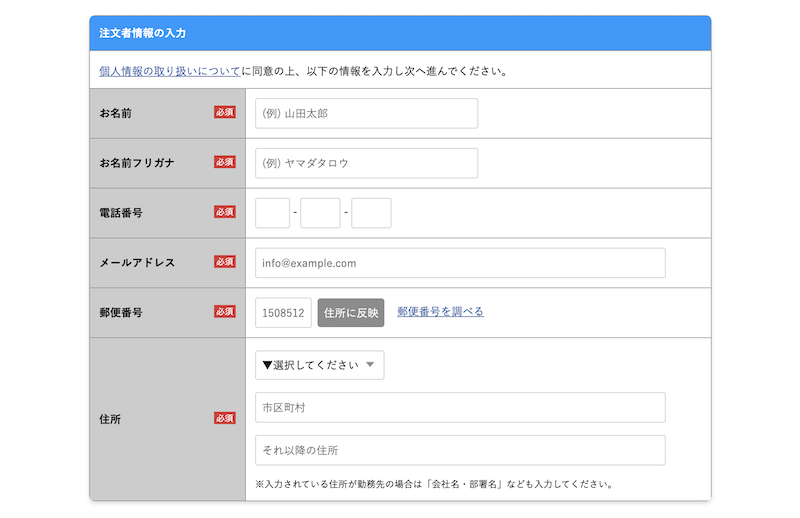The width and height of the screenshot is (800, 518).
Task: Open the 郵便番号を調べる link
Action: coord(440,311)
